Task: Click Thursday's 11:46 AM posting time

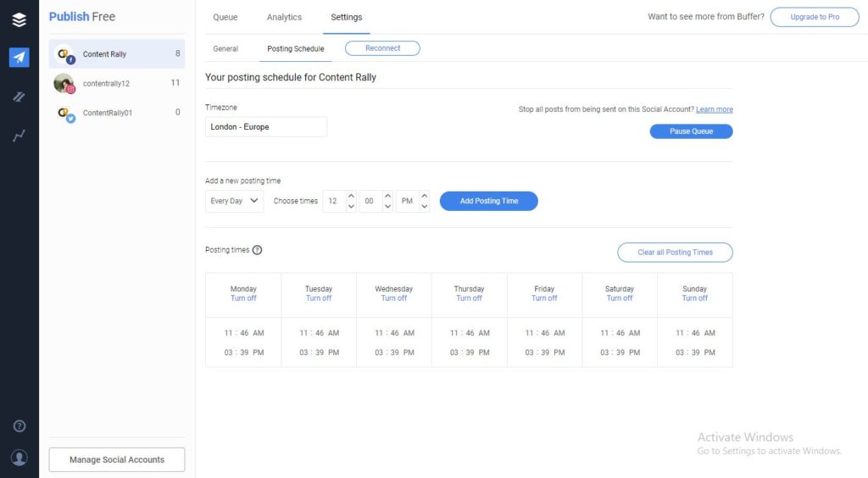Action: (470, 333)
